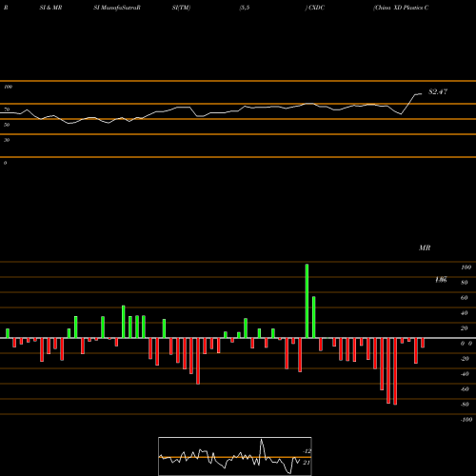Click the -100 axis label of MR chart

click(x=466, y=420)
